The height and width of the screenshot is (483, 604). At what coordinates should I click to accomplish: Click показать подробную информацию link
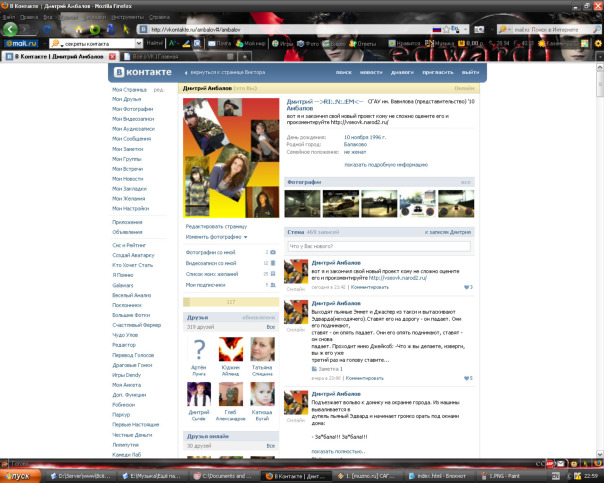[x=386, y=164]
